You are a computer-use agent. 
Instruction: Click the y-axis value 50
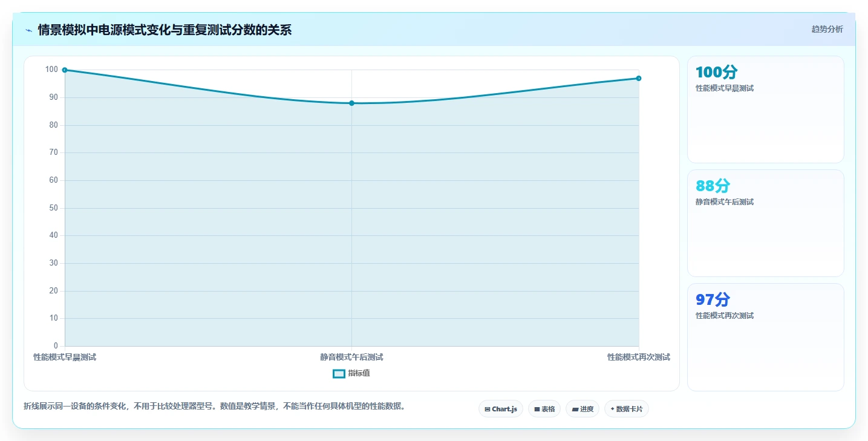click(x=53, y=208)
